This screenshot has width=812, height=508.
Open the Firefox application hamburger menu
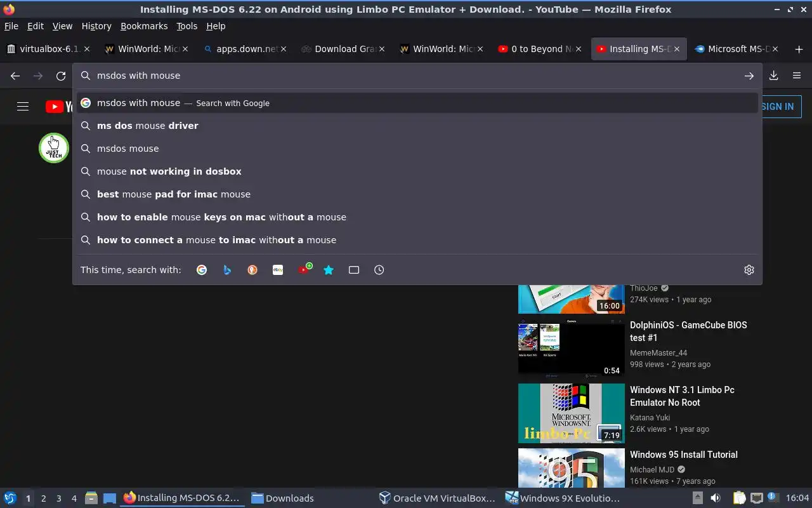coord(797,76)
